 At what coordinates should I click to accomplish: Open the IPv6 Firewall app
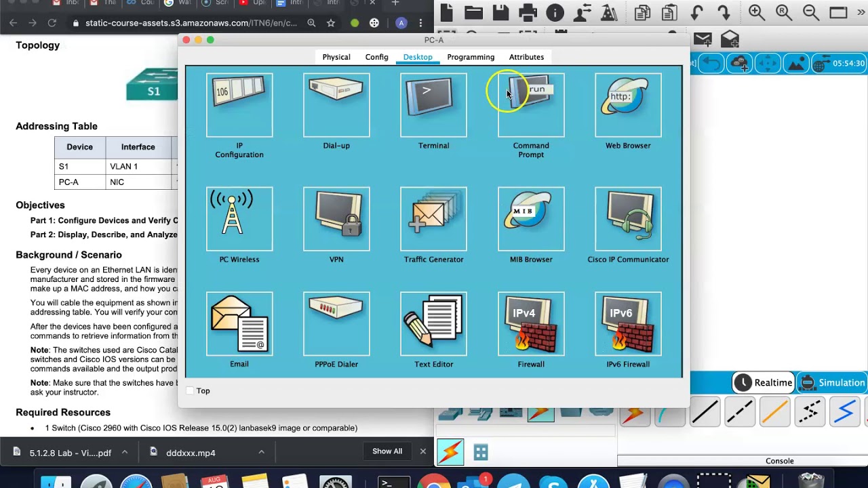click(x=628, y=324)
